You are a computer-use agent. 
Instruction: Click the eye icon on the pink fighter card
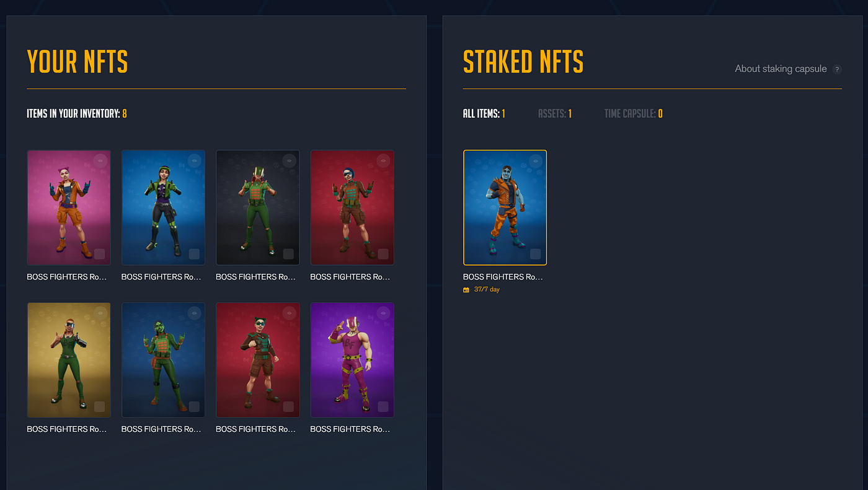tap(100, 160)
